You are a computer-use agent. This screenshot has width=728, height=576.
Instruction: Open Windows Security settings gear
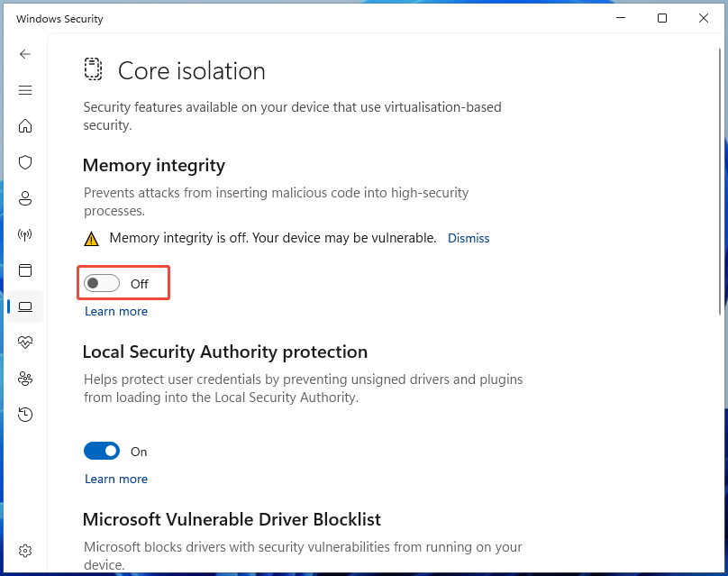25,550
